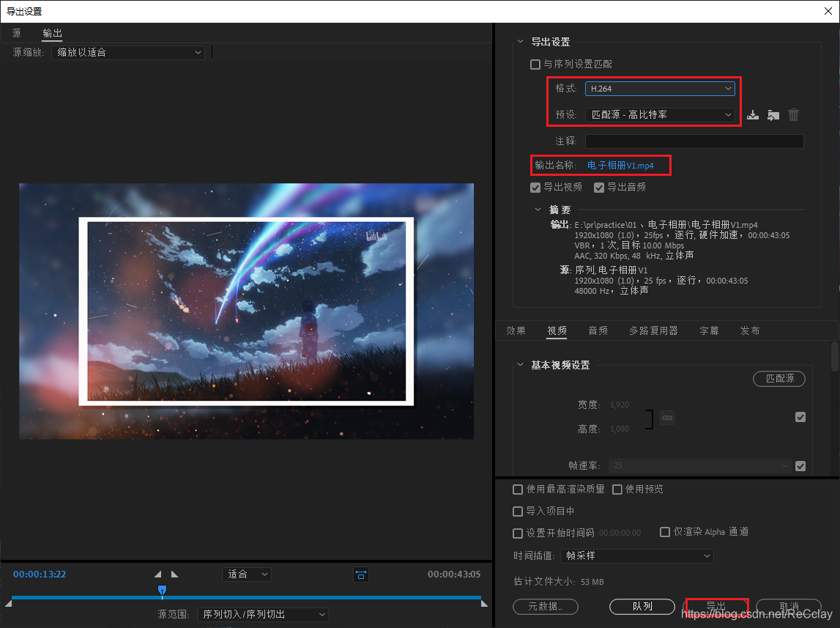Open the 音频 tab
840x628 pixels.
(x=598, y=331)
